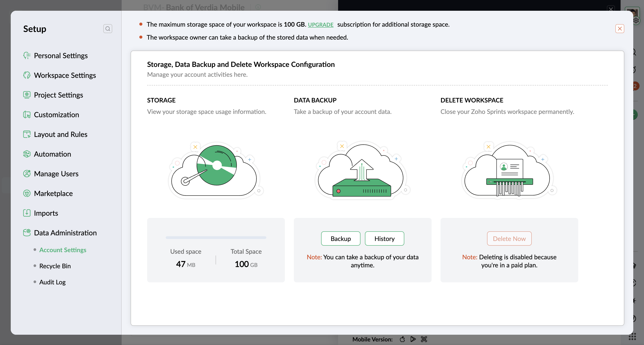Click the data backup server illustration
This screenshot has height=345, width=644.
[362, 170]
